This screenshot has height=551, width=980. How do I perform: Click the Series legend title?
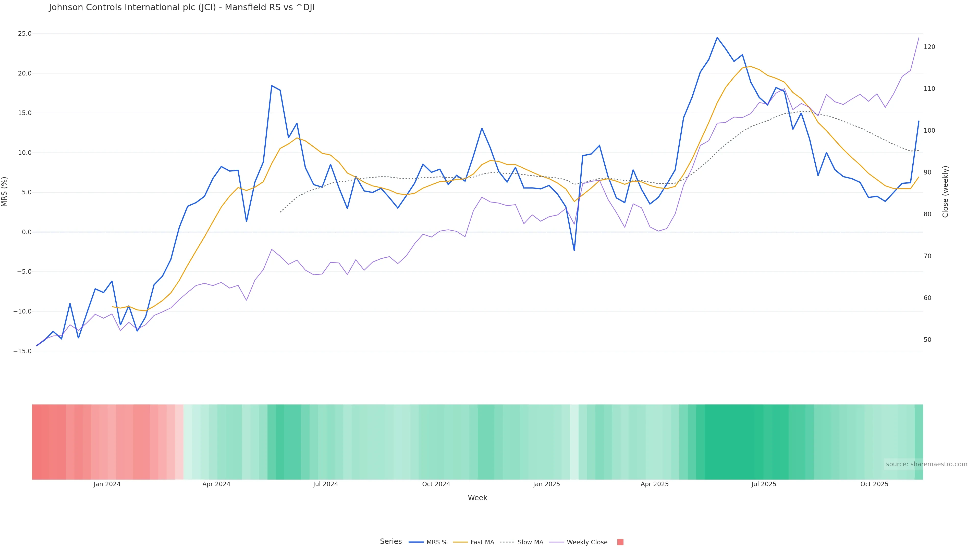tap(391, 542)
